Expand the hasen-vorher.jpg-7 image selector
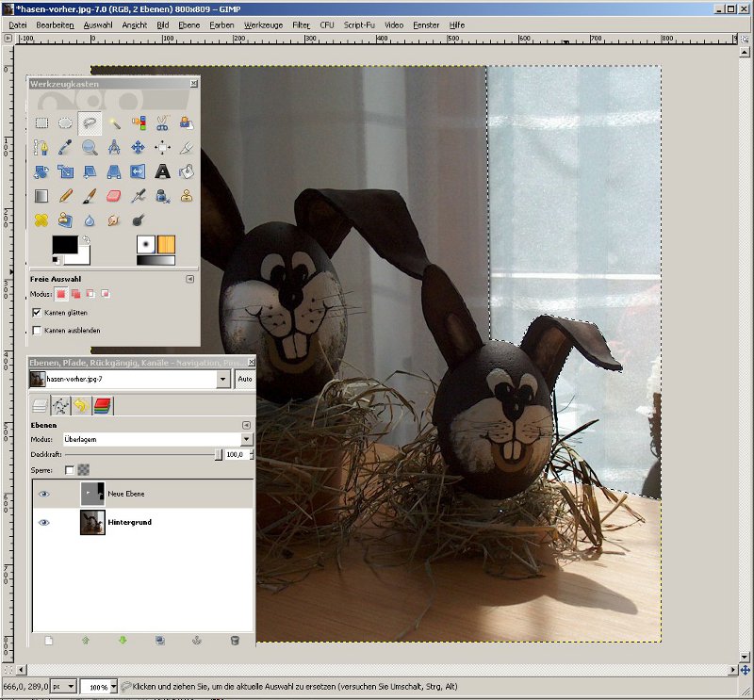754x700 pixels. point(223,379)
